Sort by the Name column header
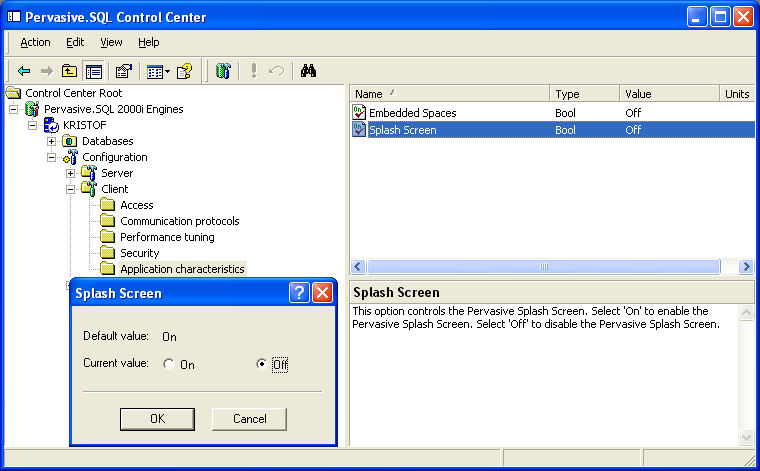This screenshot has width=760, height=471. point(450,94)
